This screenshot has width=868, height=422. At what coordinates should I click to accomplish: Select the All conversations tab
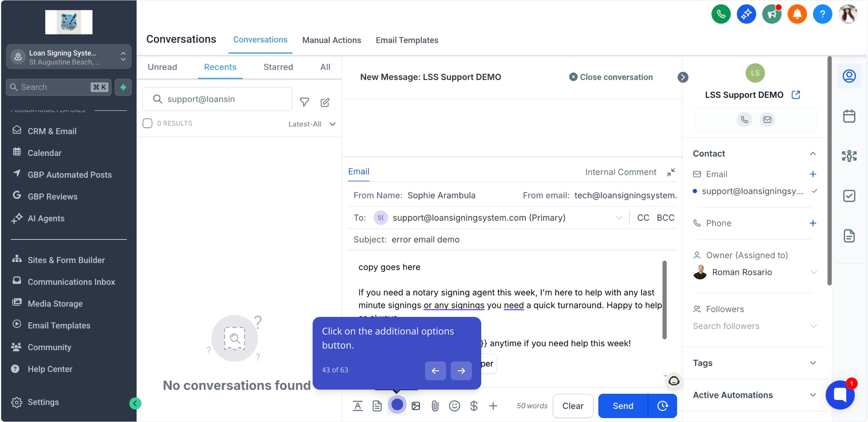pyautogui.click(x=325, y=67)
